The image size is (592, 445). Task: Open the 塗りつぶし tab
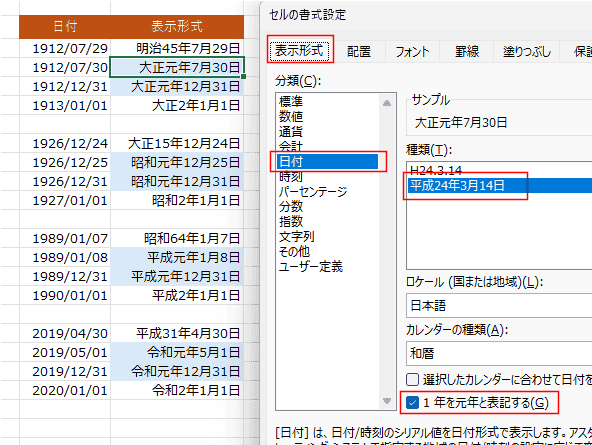point(527,51)
